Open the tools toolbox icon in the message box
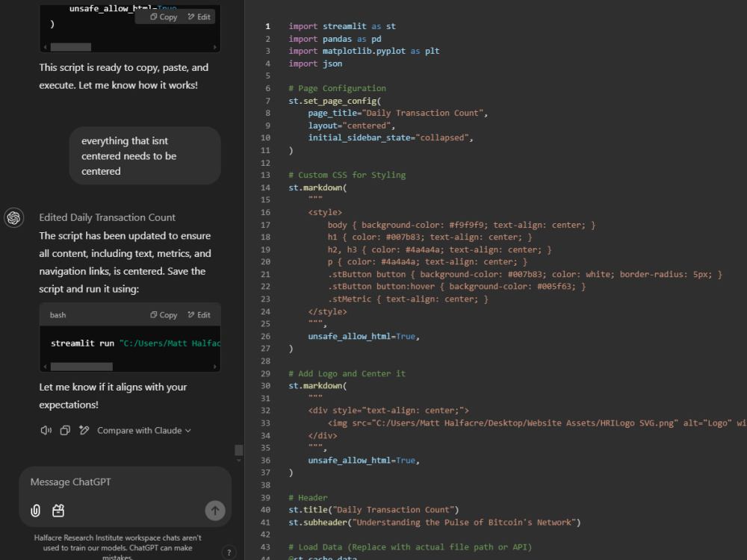 [x=58, y=511]
